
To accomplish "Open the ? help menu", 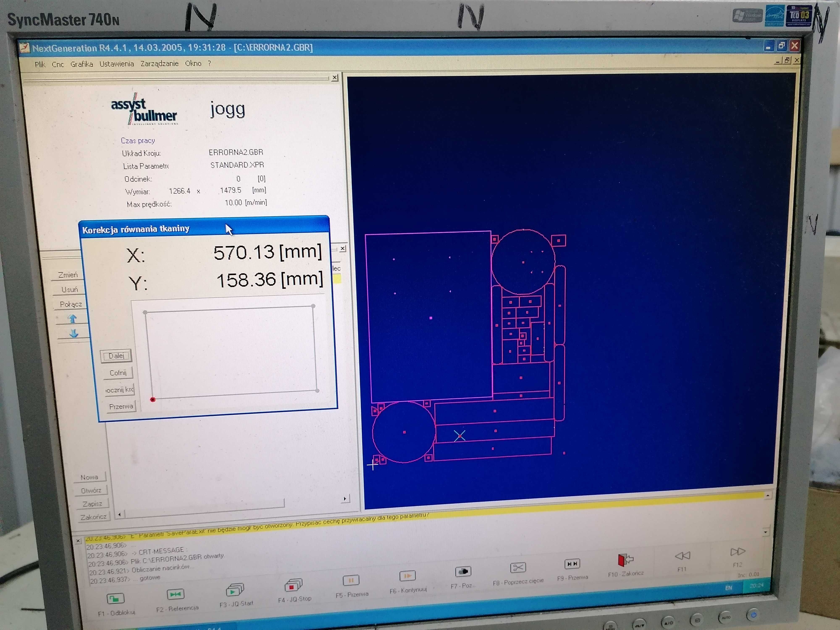I will coord(209,63).
